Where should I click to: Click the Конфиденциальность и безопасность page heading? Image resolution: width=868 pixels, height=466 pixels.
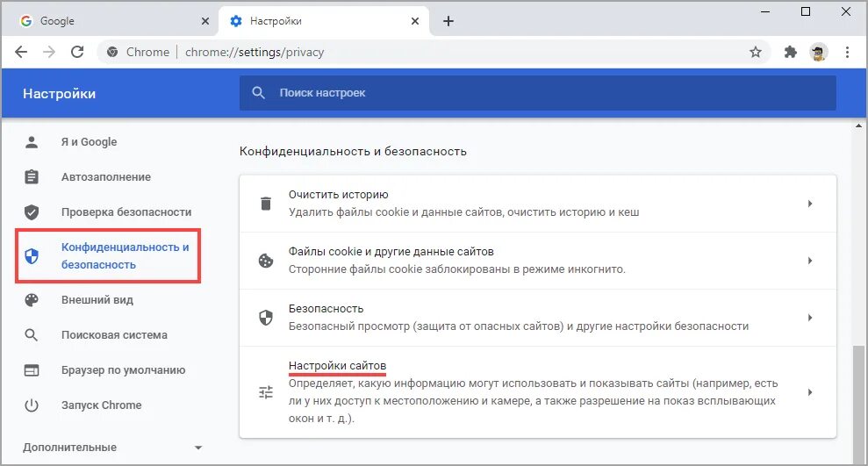(x=353, y=151)
